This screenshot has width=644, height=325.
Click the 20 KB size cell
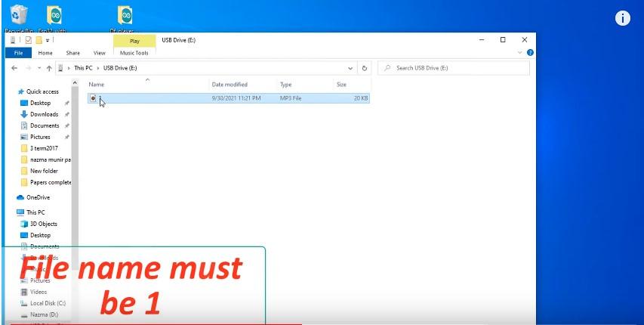coord(362,98)
